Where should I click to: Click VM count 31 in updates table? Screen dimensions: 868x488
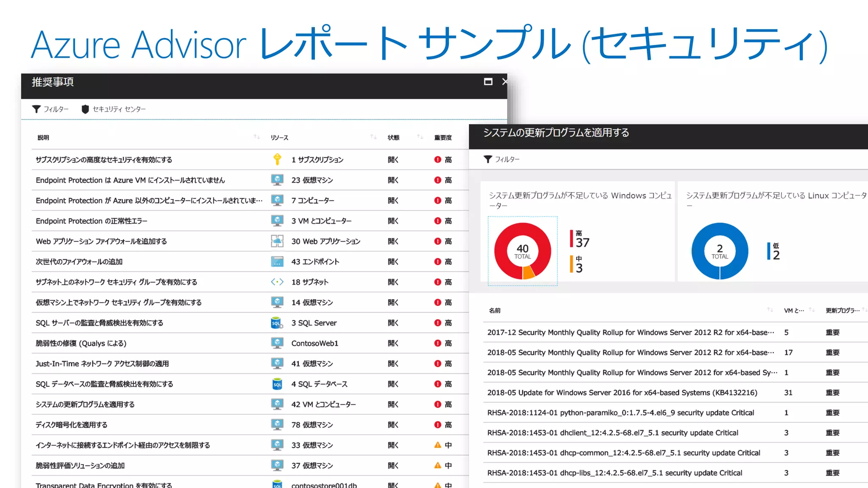(788, 393)
